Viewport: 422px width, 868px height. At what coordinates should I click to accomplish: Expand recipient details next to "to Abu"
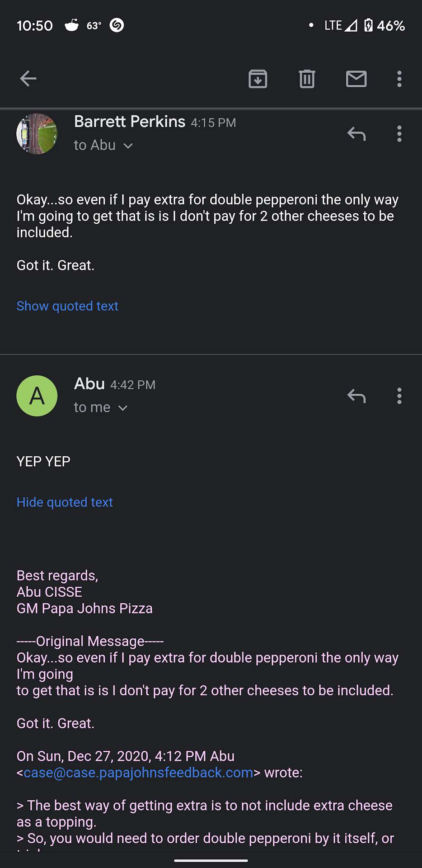point(128,146)
